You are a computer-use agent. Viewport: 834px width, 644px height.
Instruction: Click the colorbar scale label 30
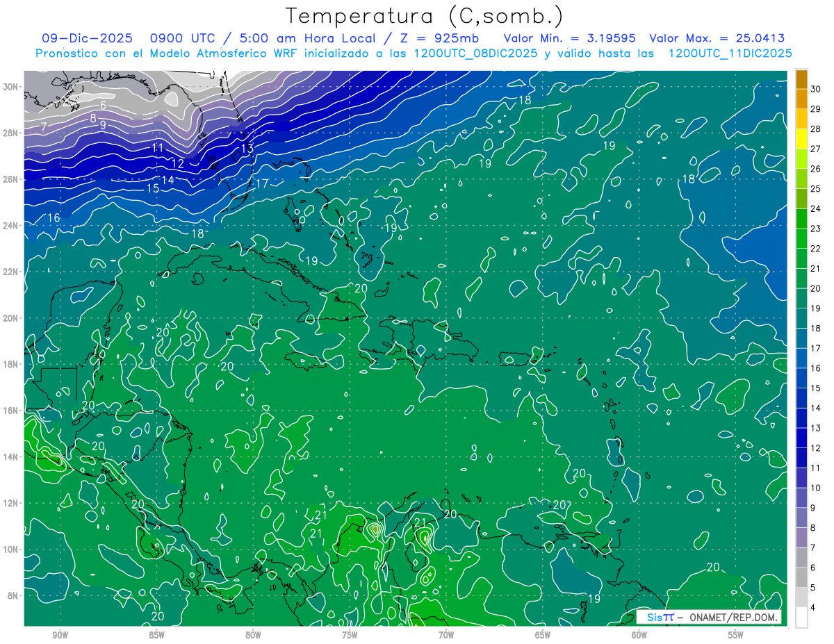816,89
